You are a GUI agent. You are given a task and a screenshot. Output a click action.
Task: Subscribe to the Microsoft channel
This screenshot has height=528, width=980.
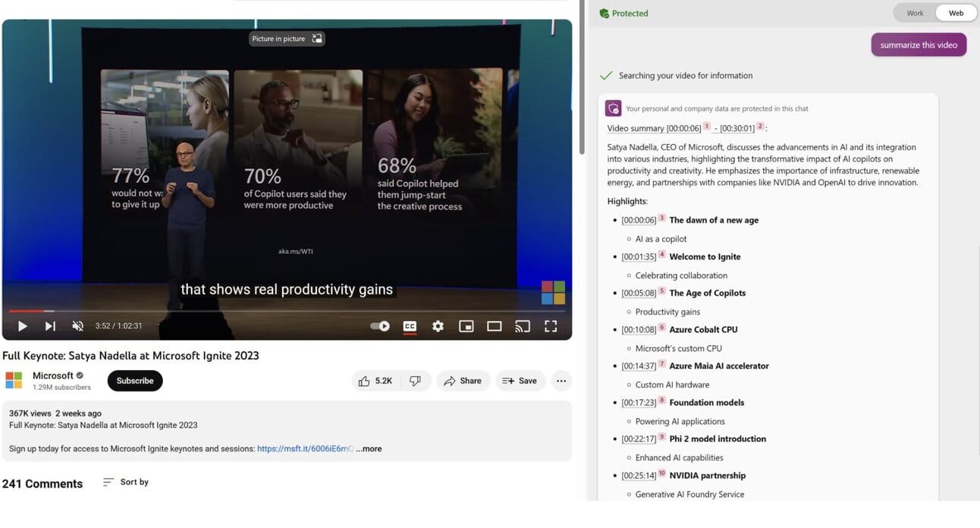(135, 381)
